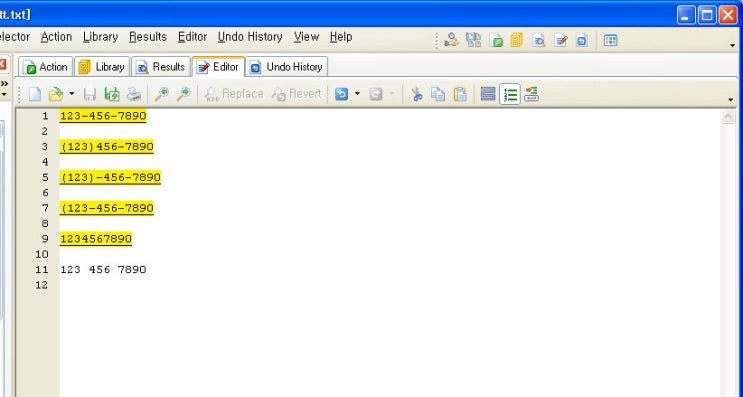
Task: Jump to previous search match magnifier icon
Action: [x=162, y=94]
